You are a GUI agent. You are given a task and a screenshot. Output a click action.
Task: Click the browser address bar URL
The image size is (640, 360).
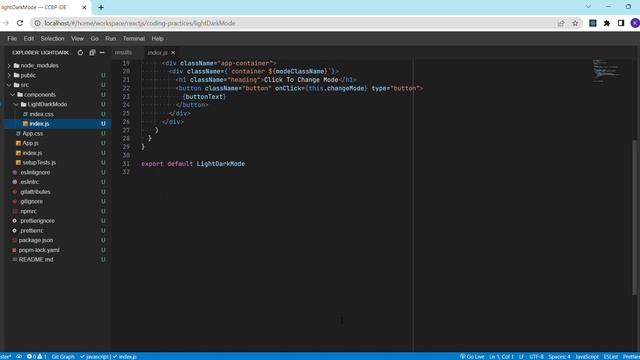click(x=140, y=23)
